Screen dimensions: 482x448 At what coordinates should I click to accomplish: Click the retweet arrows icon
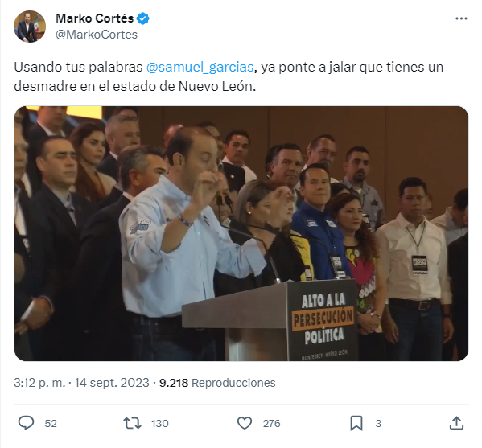132,423
